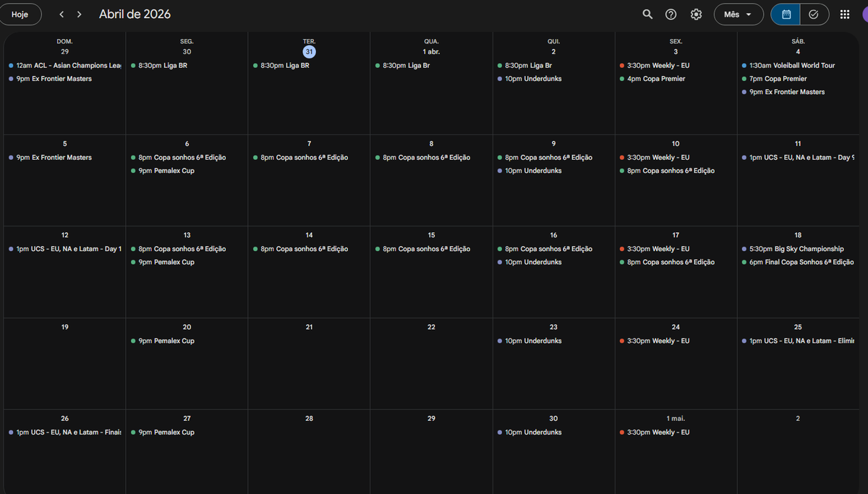Open the settings gear menu
The height and width of the screenshot is (494, 868).
click(x=696, y=14)
